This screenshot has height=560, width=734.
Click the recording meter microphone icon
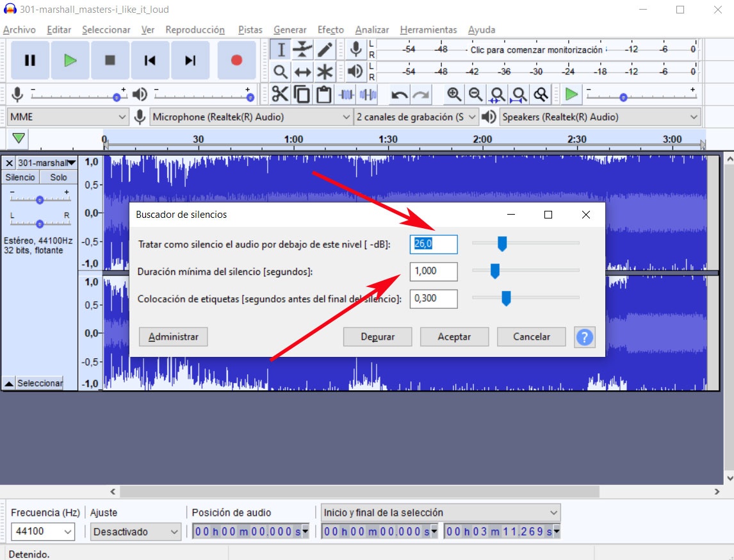click(355, 49)
